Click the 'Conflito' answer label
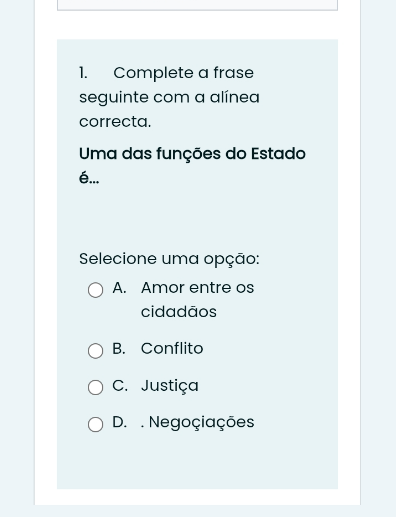 (172, 348)
